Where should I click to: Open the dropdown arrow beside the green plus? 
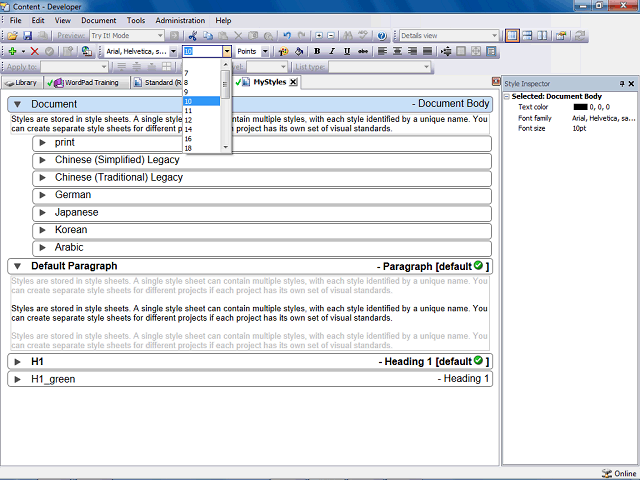(23, 51)
